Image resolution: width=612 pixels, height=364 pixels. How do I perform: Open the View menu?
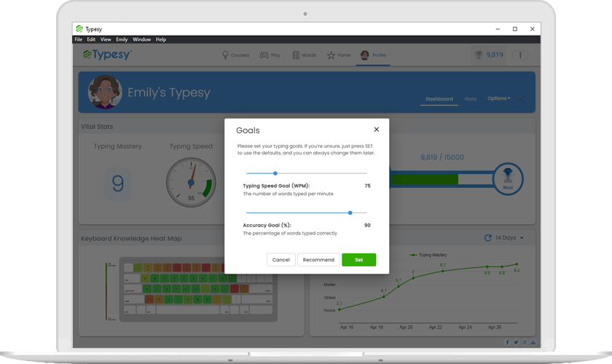click(x=106, y=39)
